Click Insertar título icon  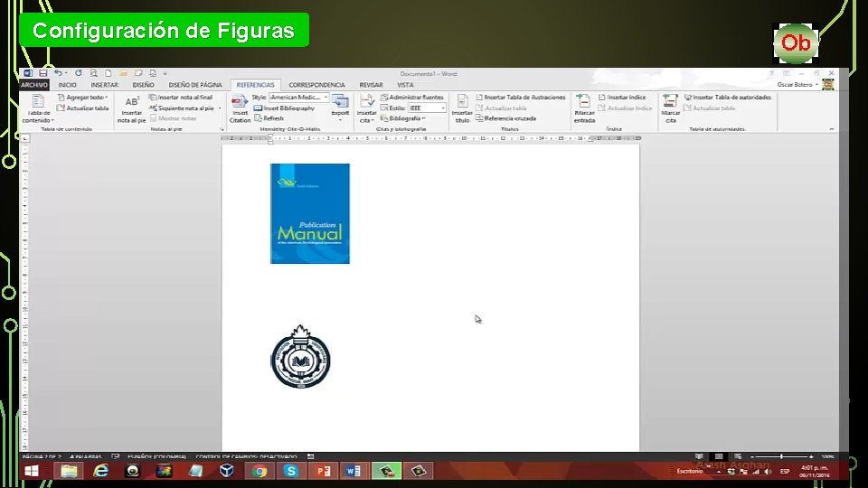point(462,108)
